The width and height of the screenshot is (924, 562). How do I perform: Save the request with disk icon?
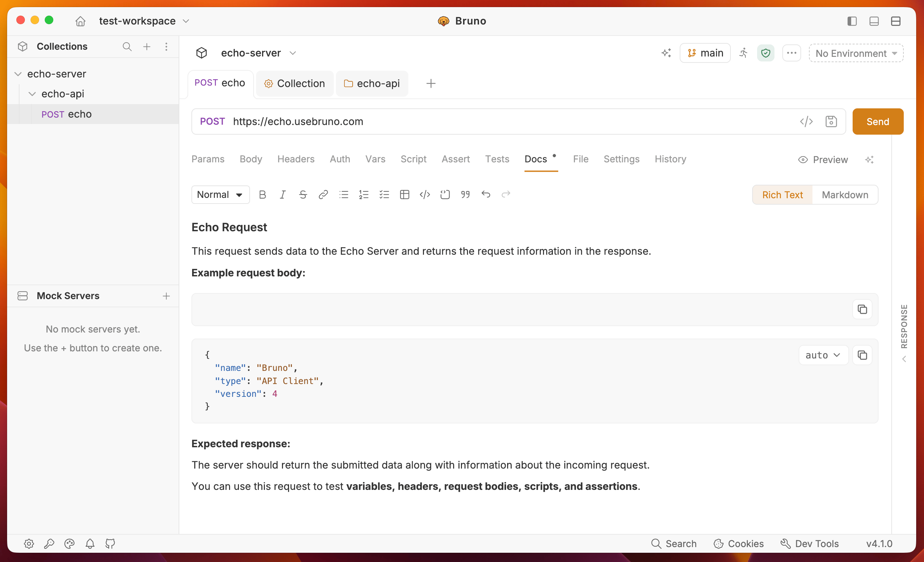click(831, 121)
